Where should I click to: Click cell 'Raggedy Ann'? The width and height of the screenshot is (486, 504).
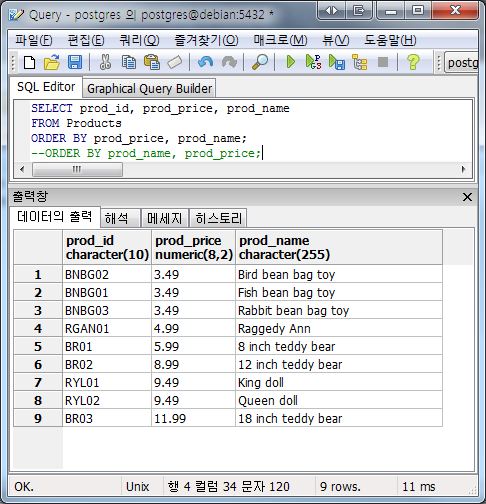(339, 328)
